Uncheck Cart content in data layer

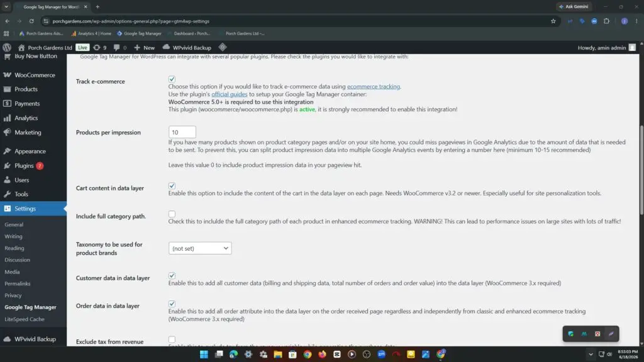pos(172,185)
